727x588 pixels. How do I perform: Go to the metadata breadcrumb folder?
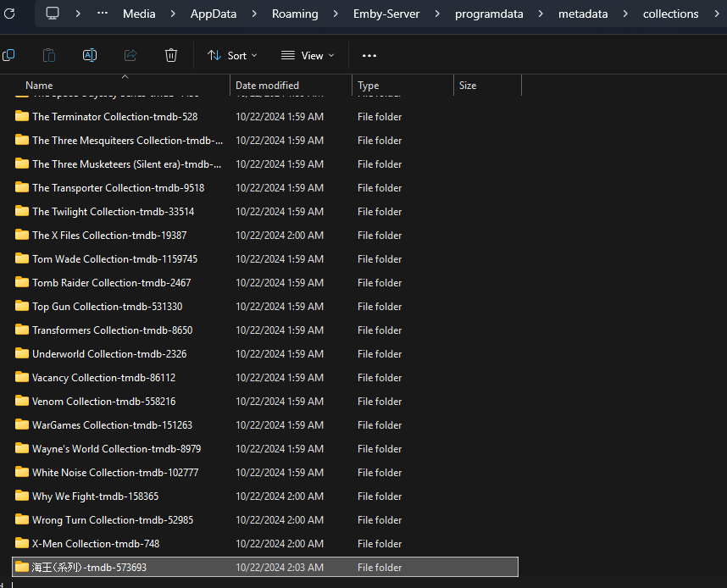tap(587, 14)
